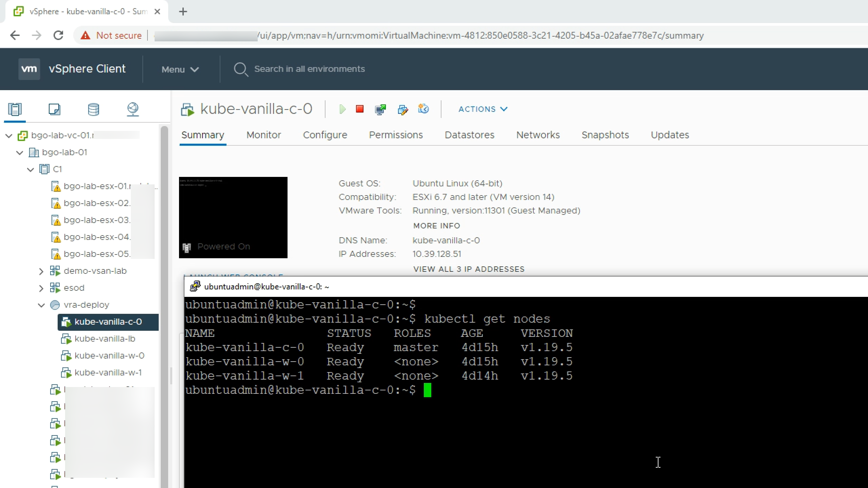Viewport: 868px width, 488px height.
Task: Open the Menu dropdown
Action: [x=180, y=69]
